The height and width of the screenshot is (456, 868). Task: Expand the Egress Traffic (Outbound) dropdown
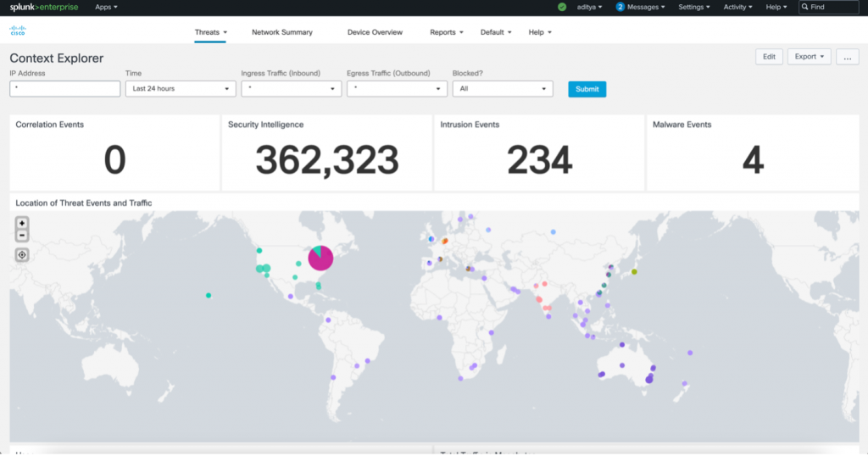pos(397,89)
